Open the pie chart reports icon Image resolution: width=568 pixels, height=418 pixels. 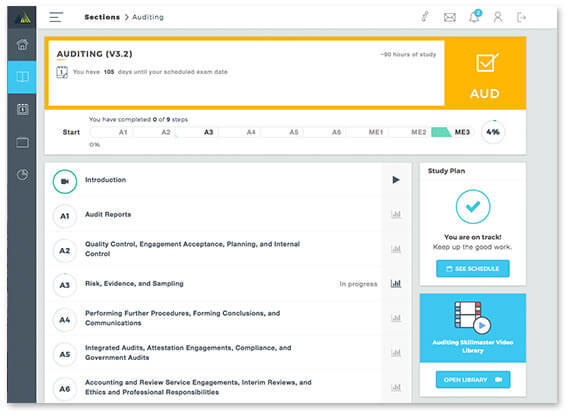point(22,175)
